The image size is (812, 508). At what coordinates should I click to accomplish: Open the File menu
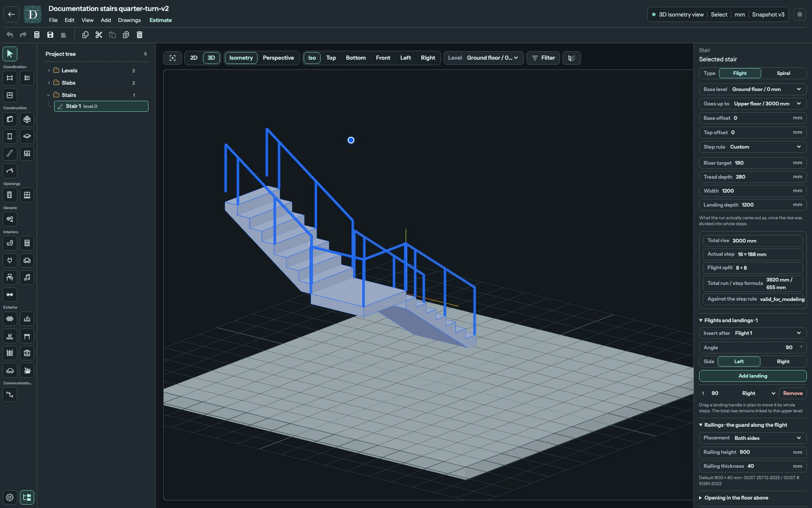pyautogui.click(x=53, y=20)
